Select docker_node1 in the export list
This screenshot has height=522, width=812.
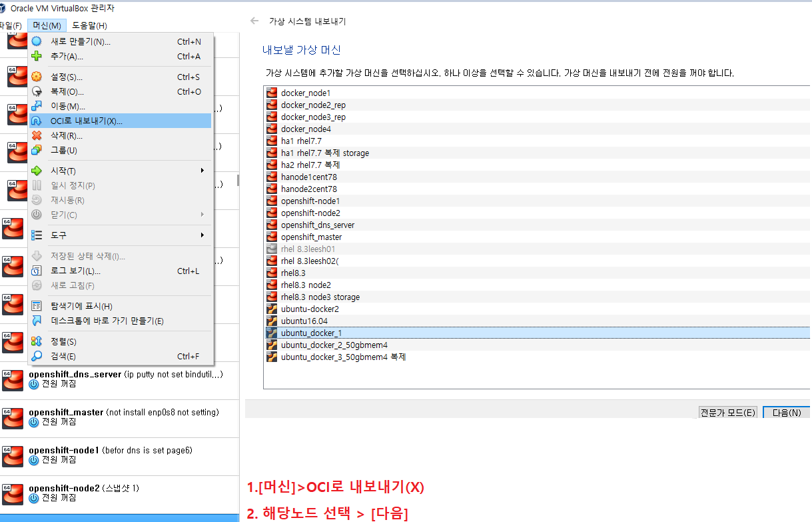[x=538, y=93]
